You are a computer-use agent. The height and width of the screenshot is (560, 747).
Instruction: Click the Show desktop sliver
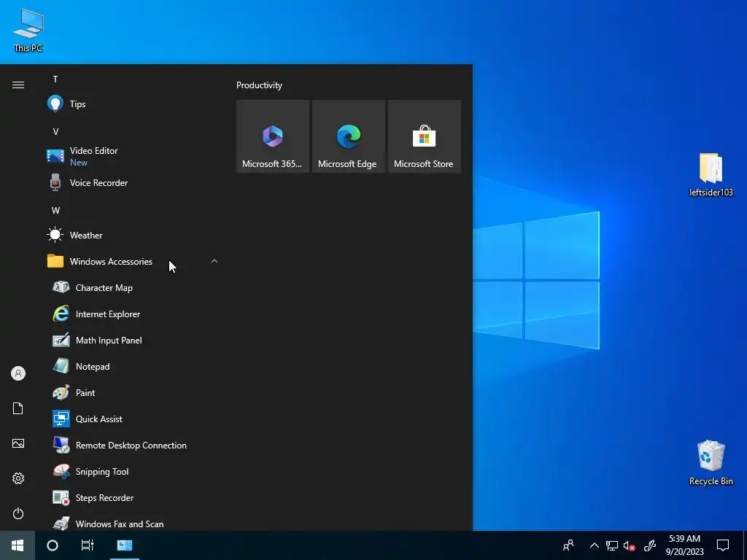coord(745,545)
